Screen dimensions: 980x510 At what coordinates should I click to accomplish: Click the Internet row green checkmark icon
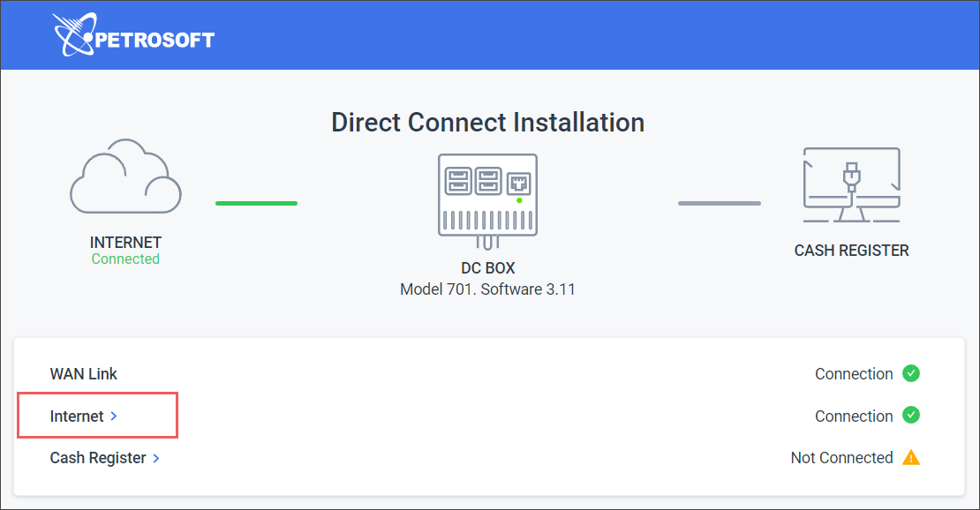tap(911, 416)
